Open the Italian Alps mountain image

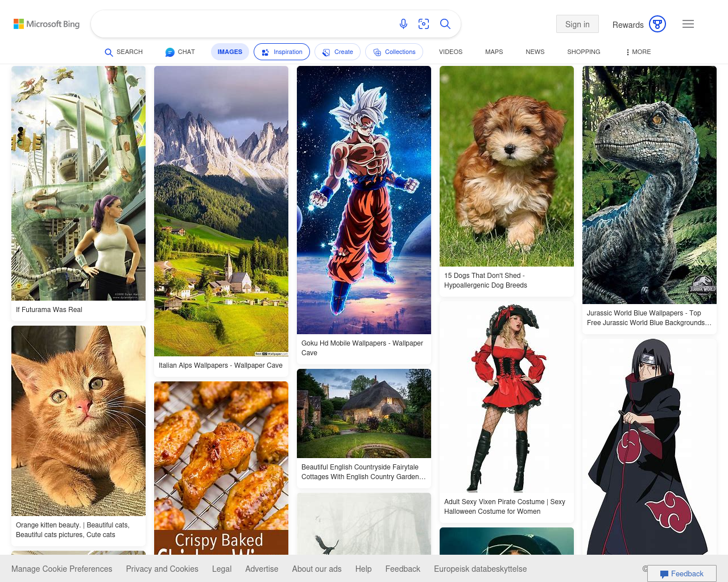[x=221, y=211]
